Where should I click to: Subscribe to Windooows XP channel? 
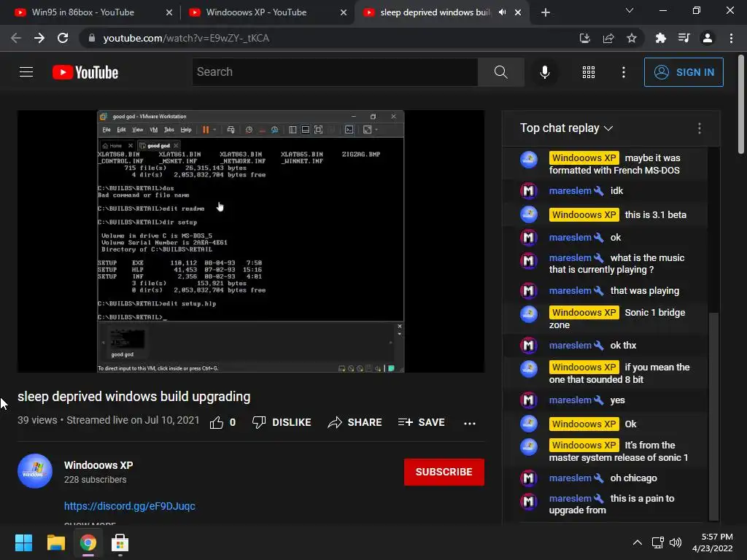[444, 472]
